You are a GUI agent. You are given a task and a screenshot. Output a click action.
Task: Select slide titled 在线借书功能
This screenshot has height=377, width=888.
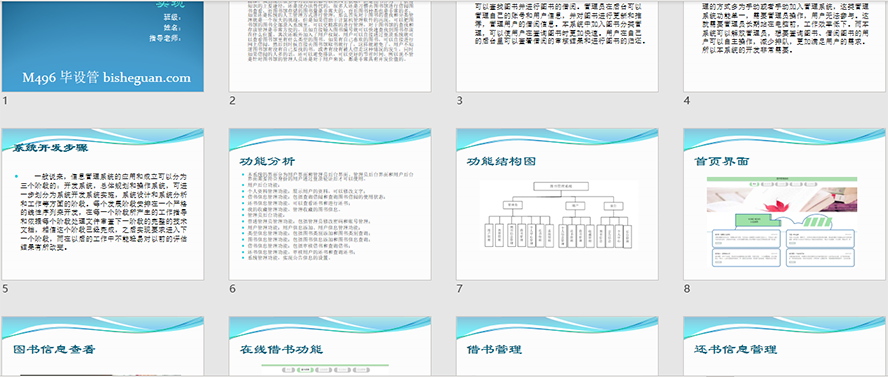330,346
